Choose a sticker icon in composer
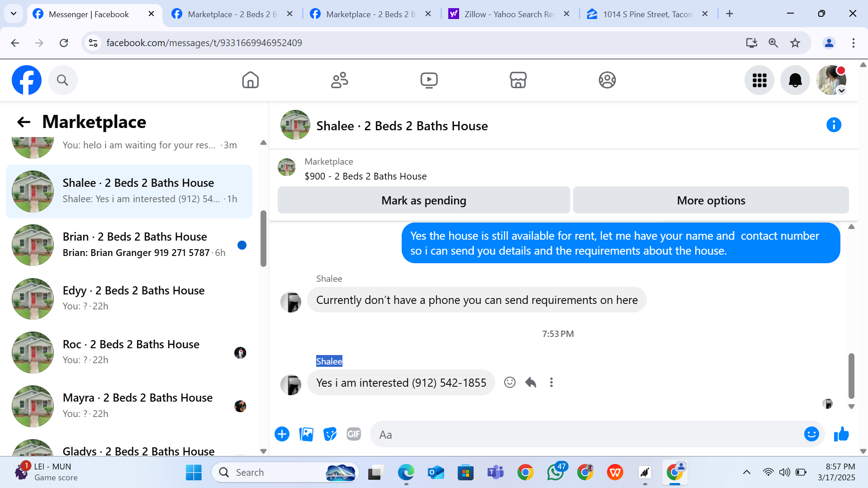Screen dimensions: 868x488 pyautogui.click(x=330, y=434)
